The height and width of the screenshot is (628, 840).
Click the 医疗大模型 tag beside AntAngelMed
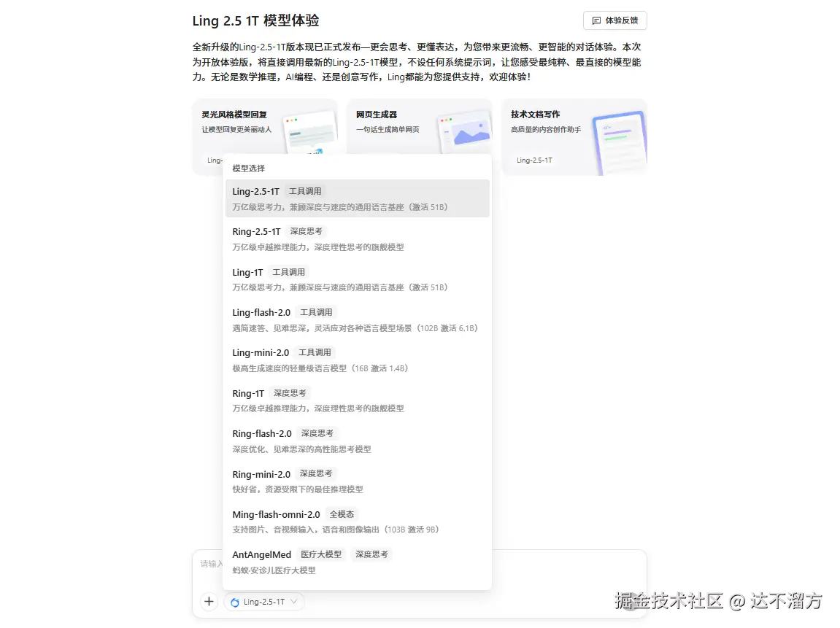tap(321, 554)
